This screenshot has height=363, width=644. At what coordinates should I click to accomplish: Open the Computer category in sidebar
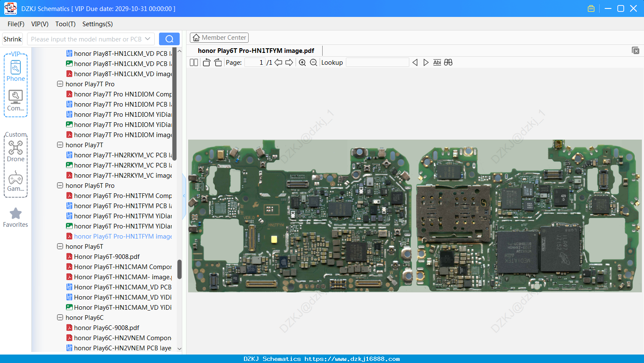click(16, 101)
